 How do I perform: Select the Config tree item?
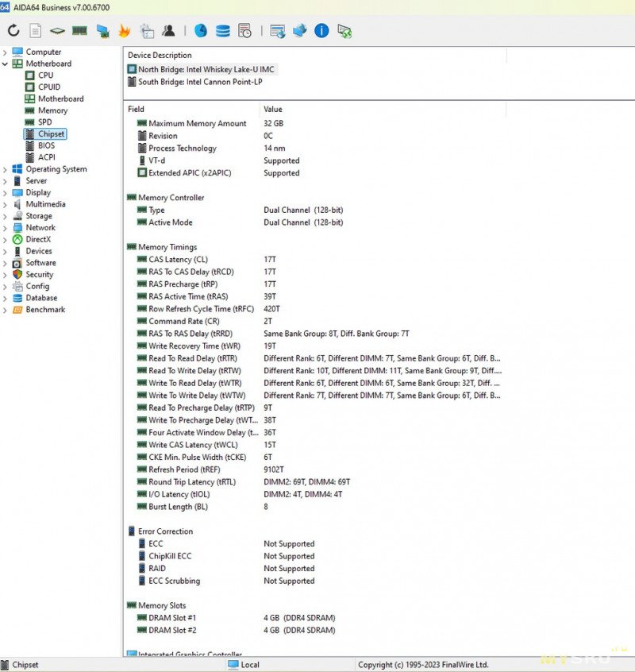(37, 286)
